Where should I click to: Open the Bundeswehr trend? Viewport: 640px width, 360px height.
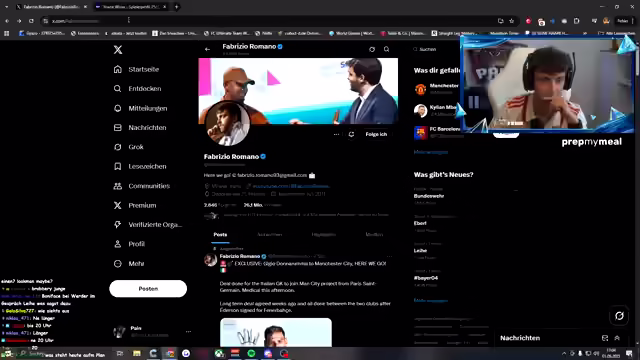429,196
